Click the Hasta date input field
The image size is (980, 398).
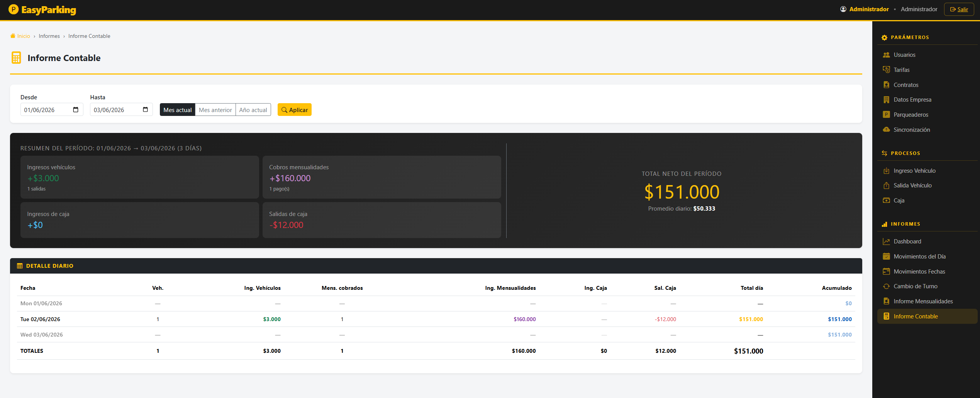coord(121,110)
